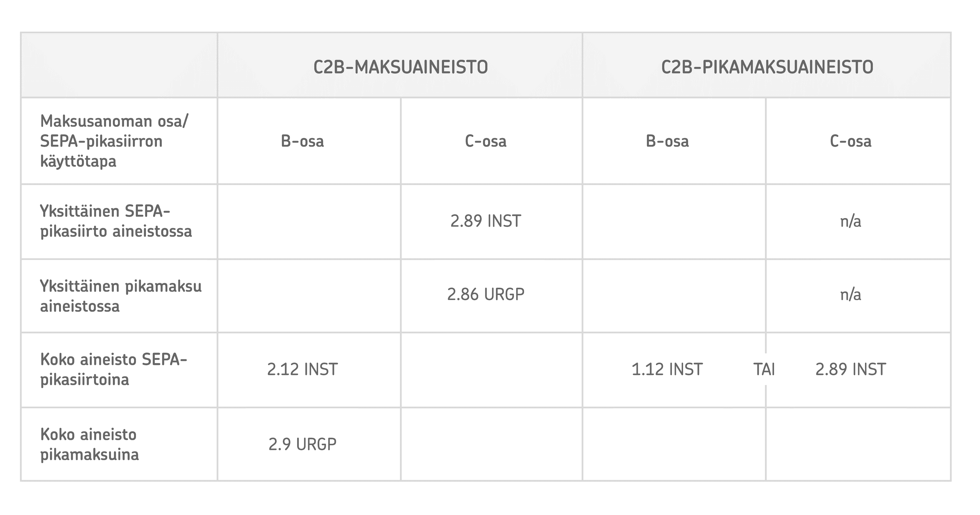Select the 'Yksittäinen pikamaksu aineistossa' row label
This screenshot has height=515, width=980.
click(x=121, y=296)
